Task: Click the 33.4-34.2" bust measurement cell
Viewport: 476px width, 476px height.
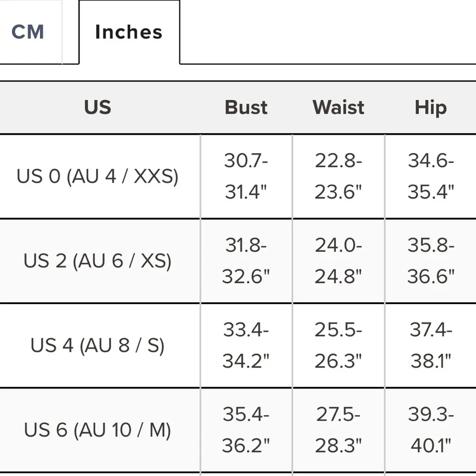Action: coord(246,346)
